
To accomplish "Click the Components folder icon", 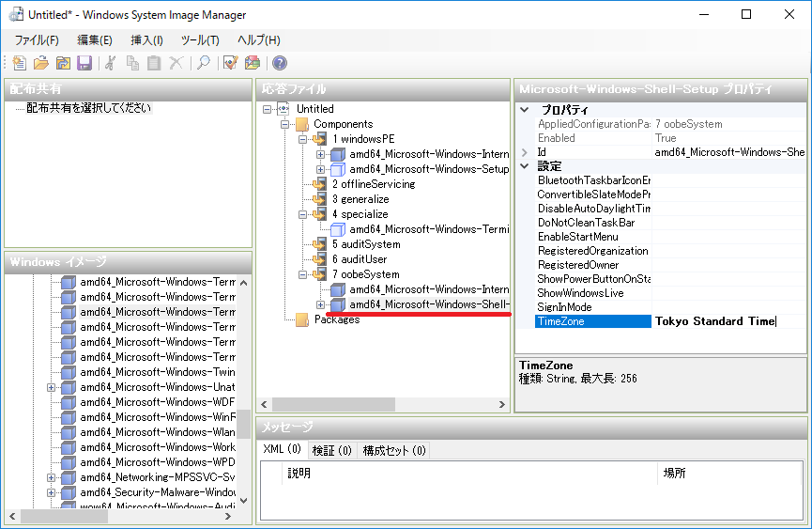I will pyautogui.click(x=302, y=124).
